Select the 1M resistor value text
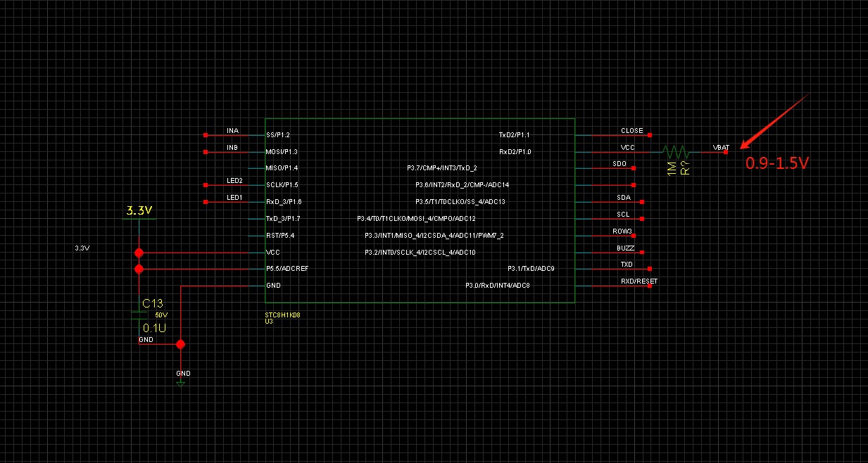 [672, 168]
